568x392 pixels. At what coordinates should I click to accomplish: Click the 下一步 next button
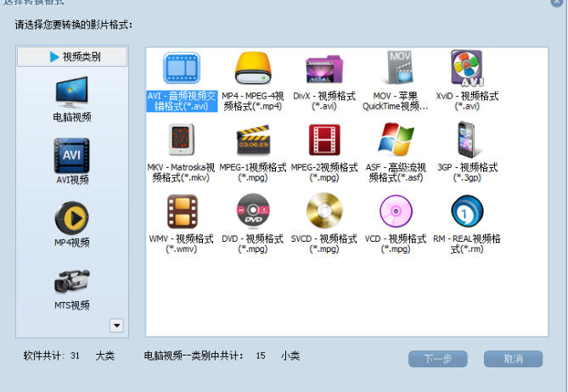pos(437,359)
